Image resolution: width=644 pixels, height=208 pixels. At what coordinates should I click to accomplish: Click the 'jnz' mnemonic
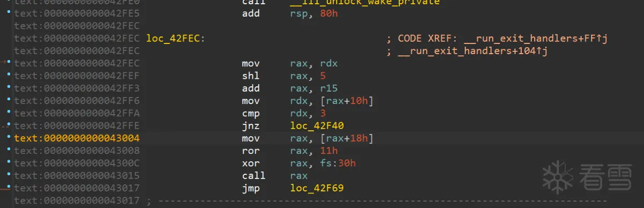[x=251, y=126]
